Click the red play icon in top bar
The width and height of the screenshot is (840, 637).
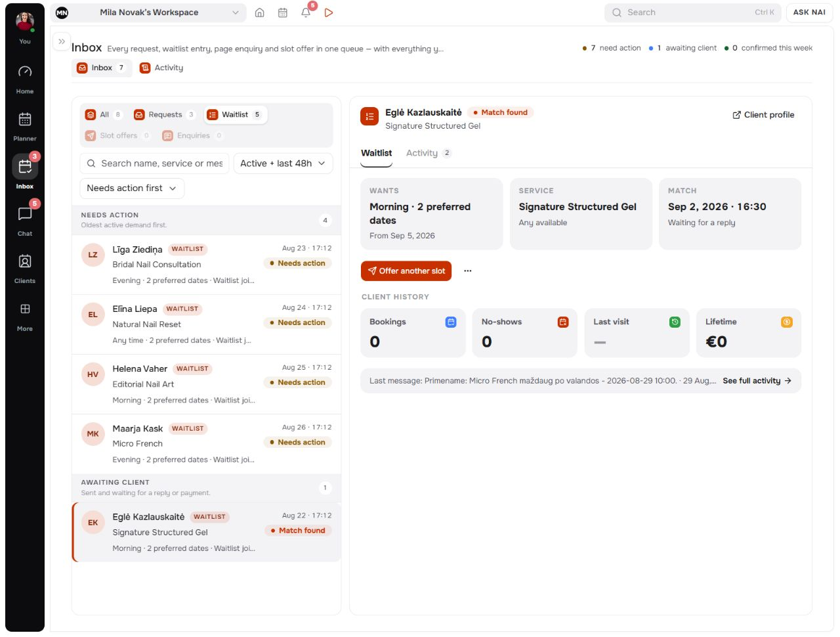pos(329,12)
